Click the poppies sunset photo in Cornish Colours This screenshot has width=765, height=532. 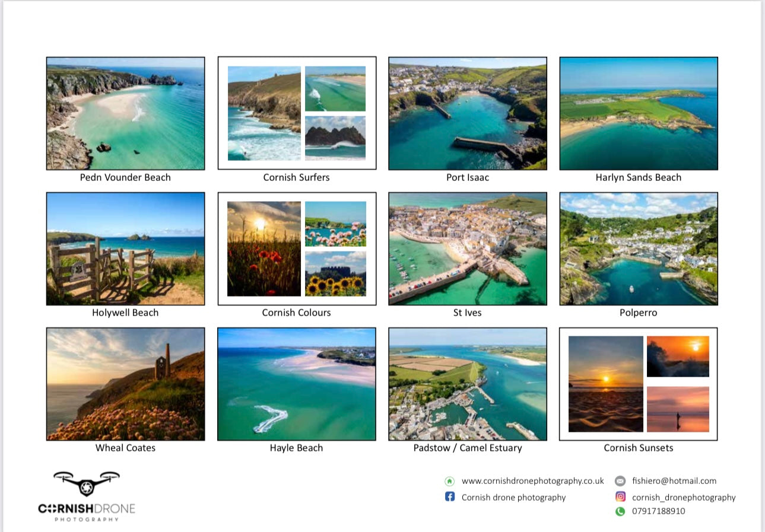click(x=264, y=249)
